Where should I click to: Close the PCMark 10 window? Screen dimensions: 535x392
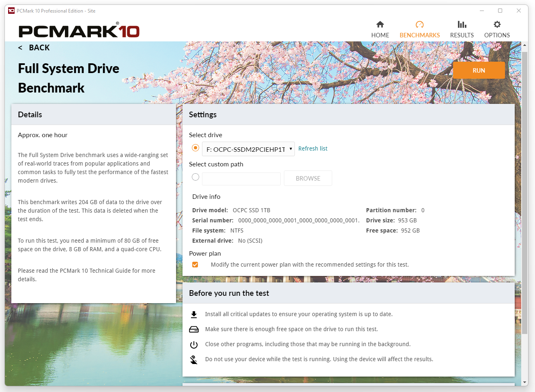pyautogui.click(x=519, y=11)
